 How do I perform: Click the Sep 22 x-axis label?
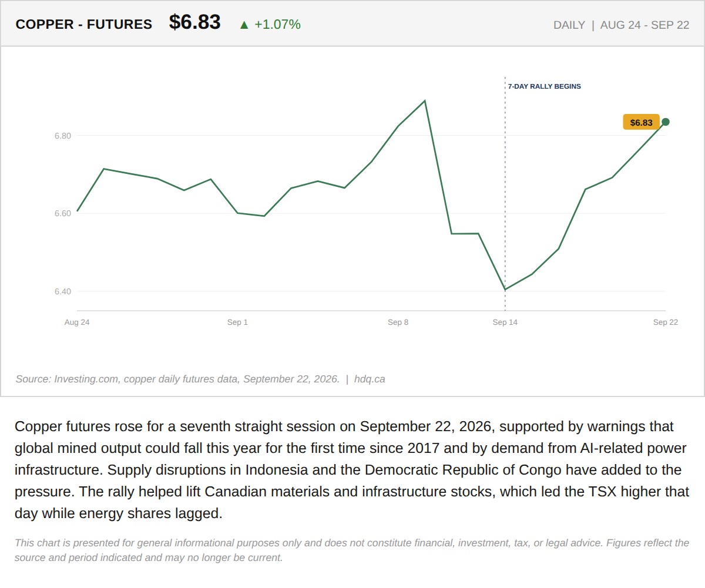click(665, 322)
